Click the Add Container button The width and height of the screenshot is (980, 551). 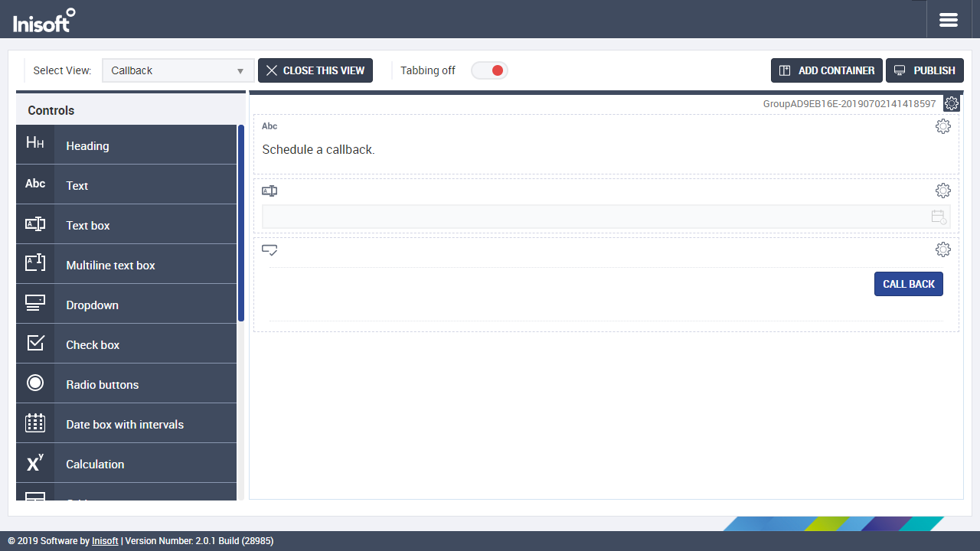pos(826,70)
